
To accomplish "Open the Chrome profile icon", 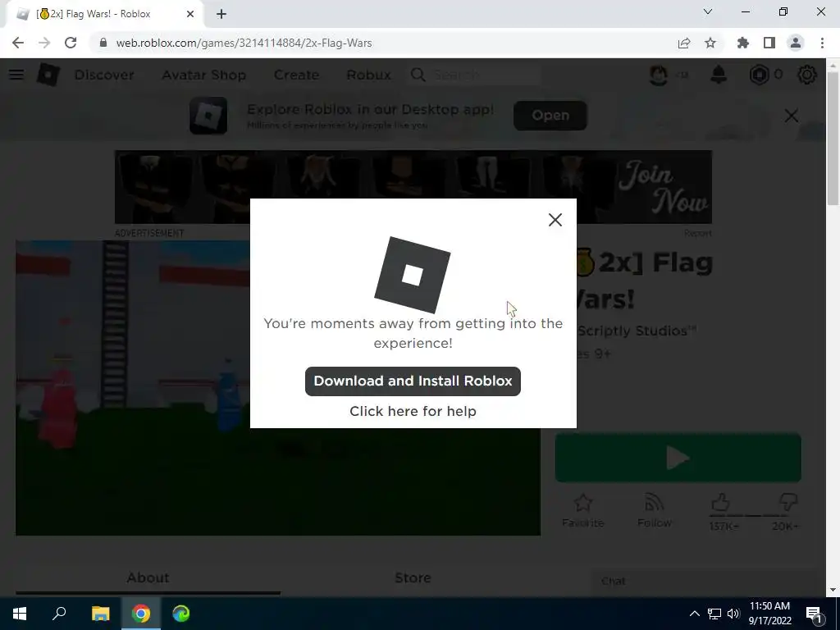I will 796,43.
